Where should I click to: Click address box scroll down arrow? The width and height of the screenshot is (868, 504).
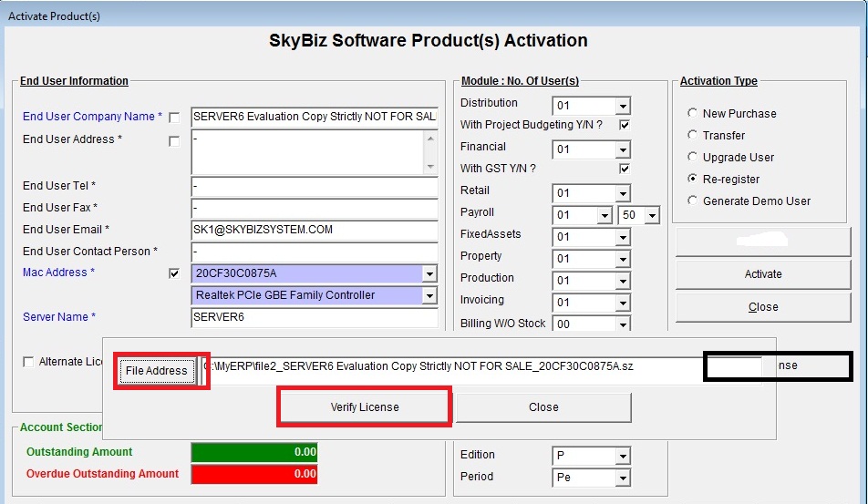click(430, 167)
